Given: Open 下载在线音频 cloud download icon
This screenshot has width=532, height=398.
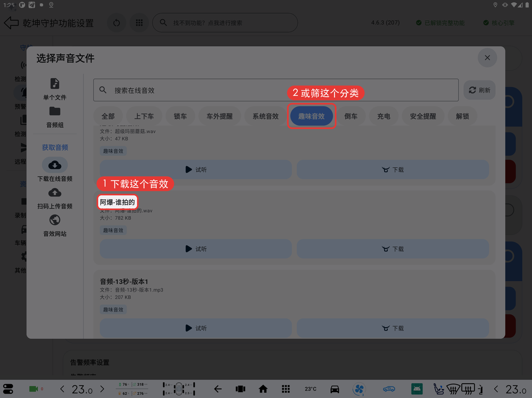Looking at the screenshot, I should click(x=55, y=165).
